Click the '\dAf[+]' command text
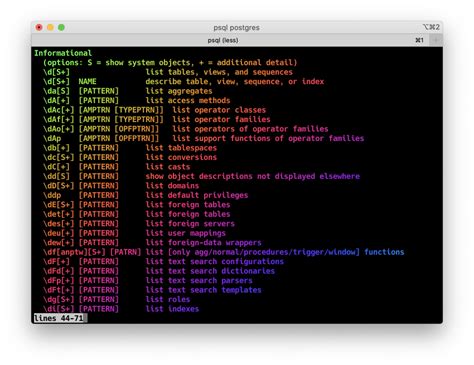474x365 pixels. [x=59, y=119]
